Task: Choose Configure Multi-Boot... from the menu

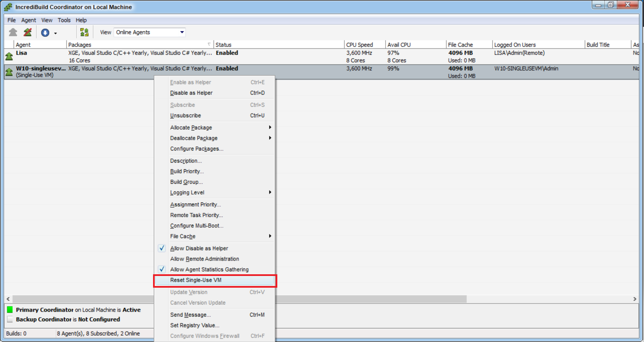Action: [x=214, y=226]
